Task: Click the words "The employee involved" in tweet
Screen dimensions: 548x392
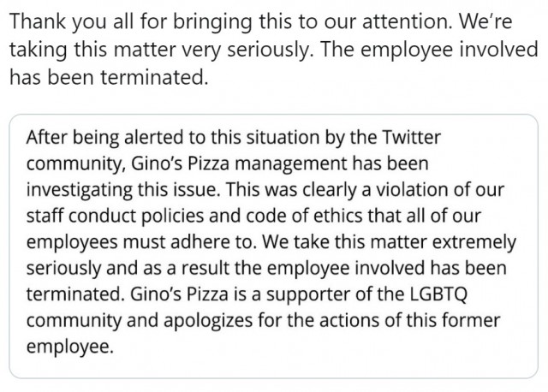Action: 429,49
